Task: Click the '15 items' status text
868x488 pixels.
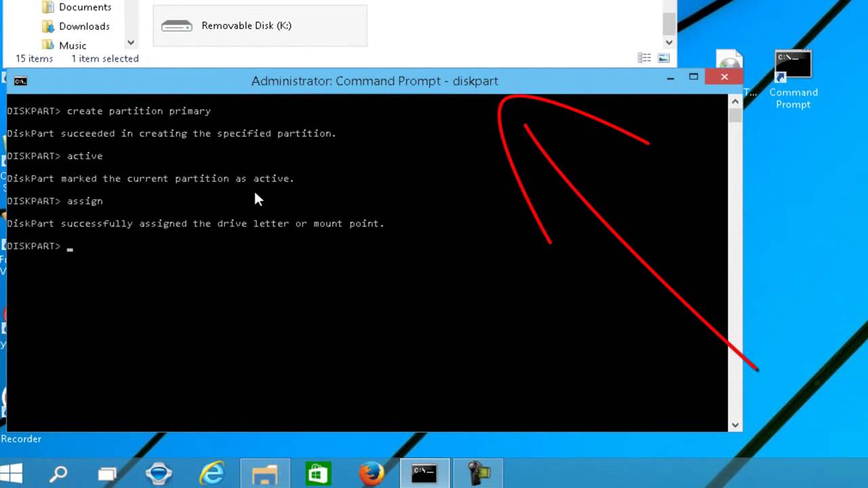Action: tap(34, 59)
